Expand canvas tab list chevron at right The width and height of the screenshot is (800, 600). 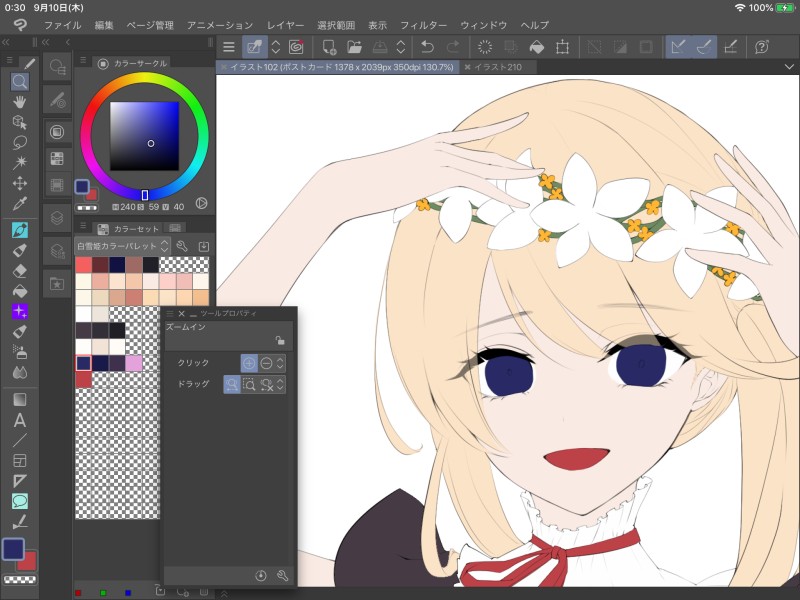coord(789,67)
